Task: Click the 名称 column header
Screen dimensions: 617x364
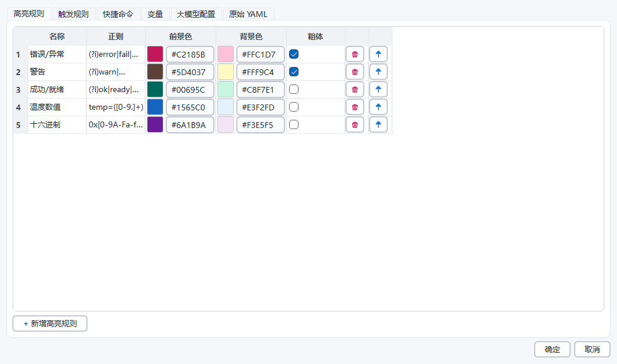Action: click(x=57, y=36)
